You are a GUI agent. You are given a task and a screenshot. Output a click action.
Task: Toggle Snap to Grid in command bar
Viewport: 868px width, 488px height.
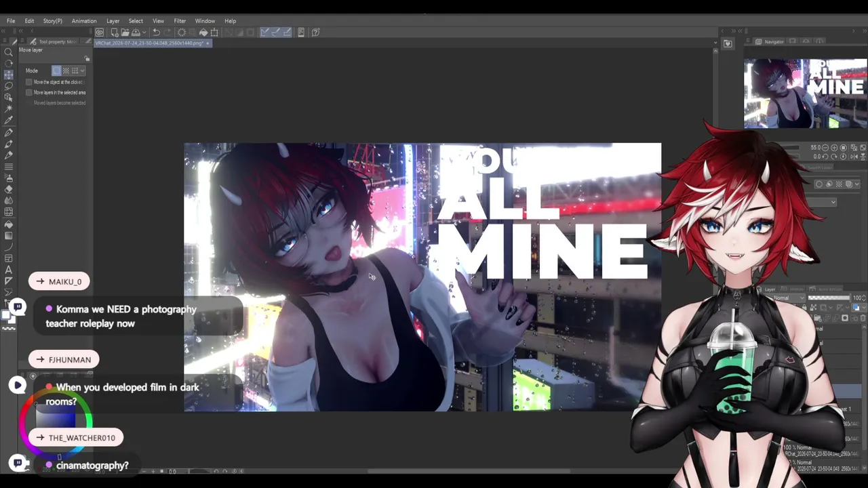[x=287, y=32]
